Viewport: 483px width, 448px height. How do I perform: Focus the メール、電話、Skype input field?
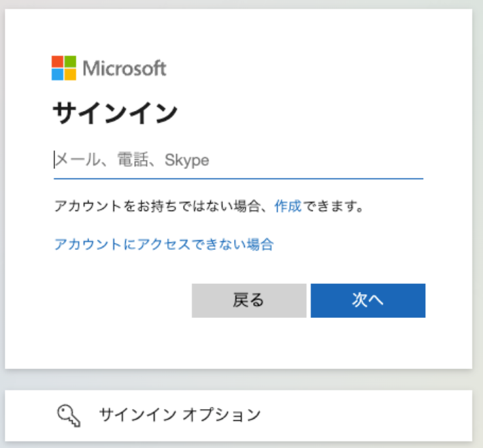tap(238, 160)
